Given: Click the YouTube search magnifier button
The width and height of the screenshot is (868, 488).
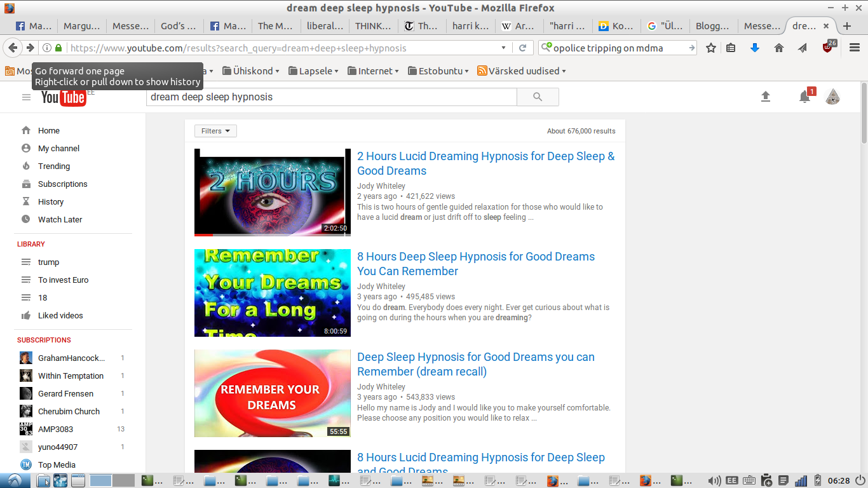Looking at the screenshot, I should pyautogui.click(x=538, y=97).
